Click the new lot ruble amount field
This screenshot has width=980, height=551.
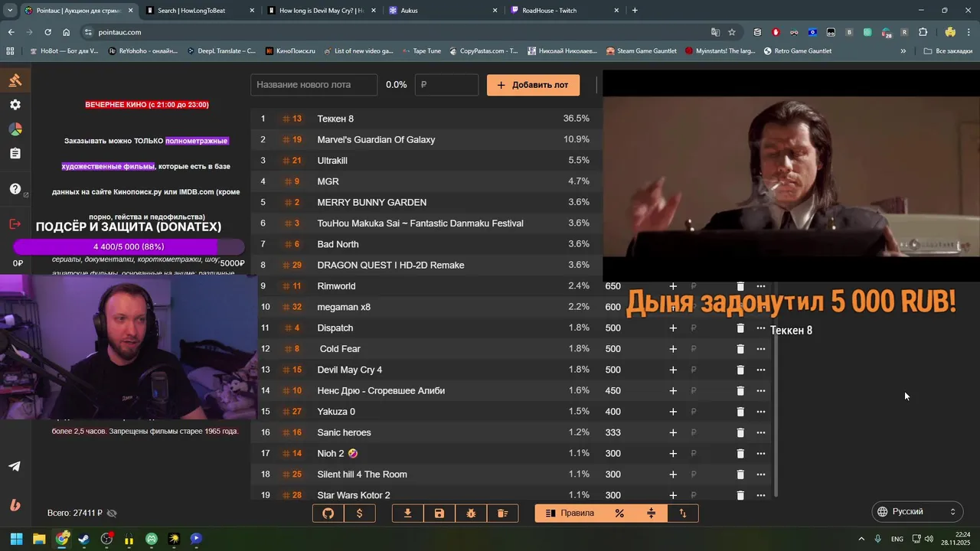[446, 85]
